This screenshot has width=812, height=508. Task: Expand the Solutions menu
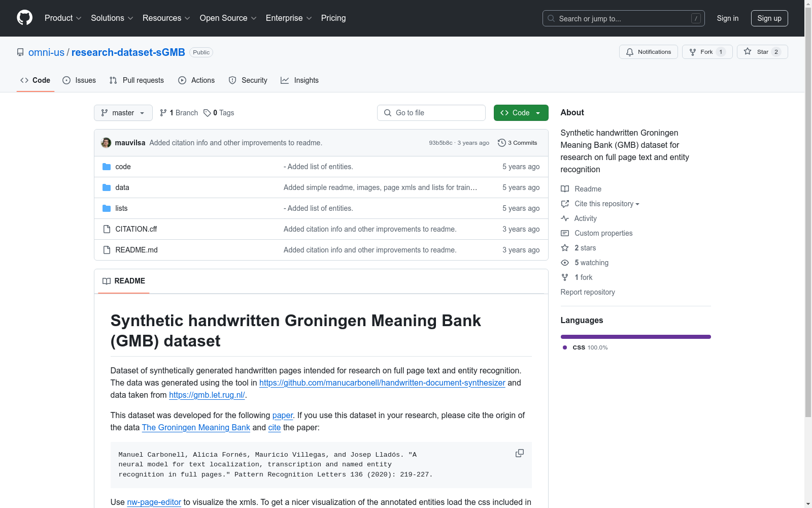pos(112,18)
